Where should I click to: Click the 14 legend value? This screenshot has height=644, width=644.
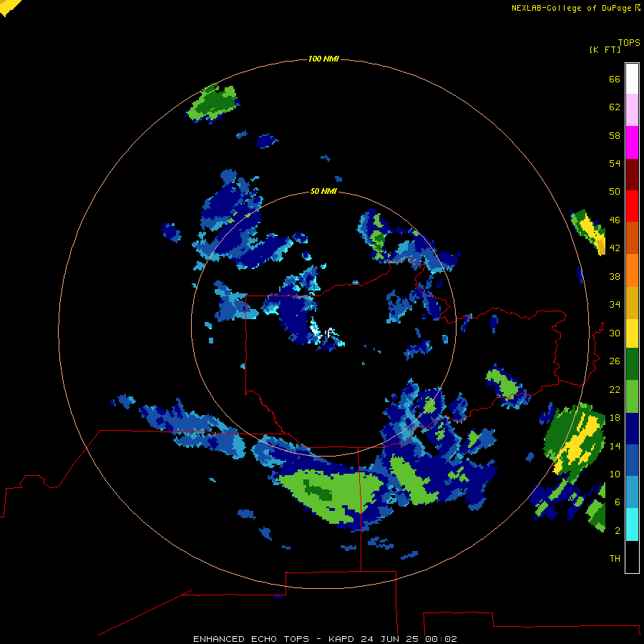click(615, 446)
